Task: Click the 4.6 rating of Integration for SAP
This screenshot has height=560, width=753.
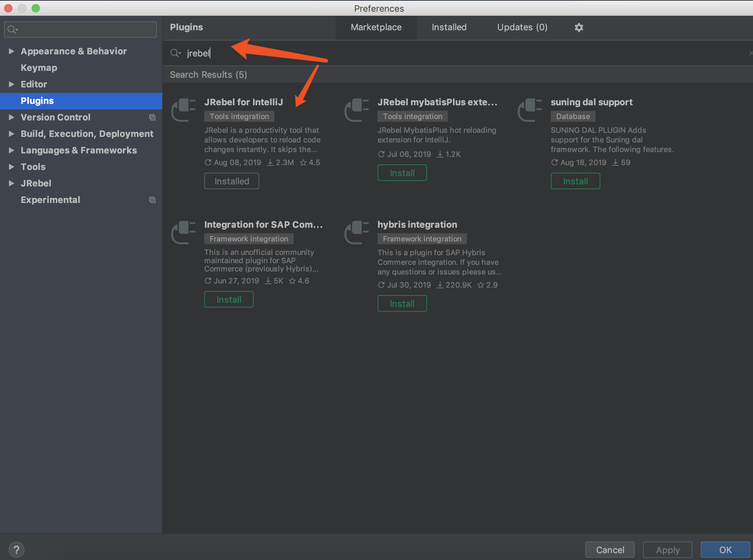Action: 299,281
